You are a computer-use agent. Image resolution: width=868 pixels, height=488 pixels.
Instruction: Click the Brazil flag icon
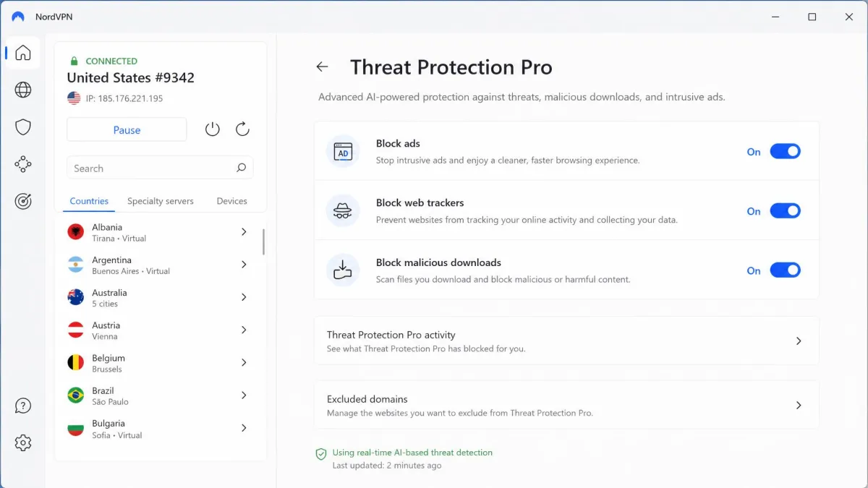(x=76, y=395)
